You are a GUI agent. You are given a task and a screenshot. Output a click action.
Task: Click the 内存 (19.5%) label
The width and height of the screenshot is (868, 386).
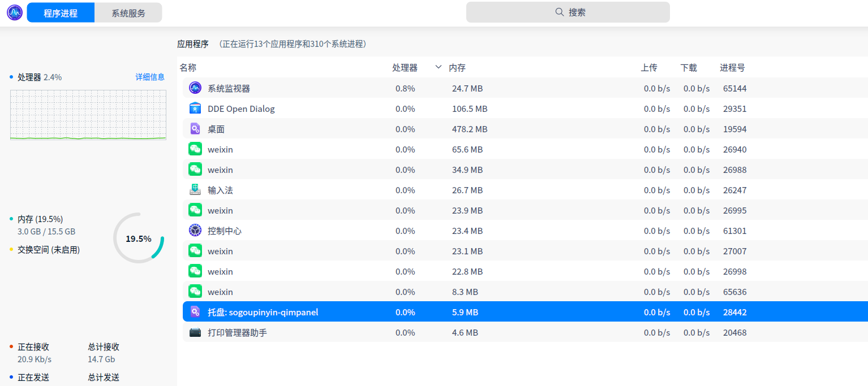tap(40, 219)
